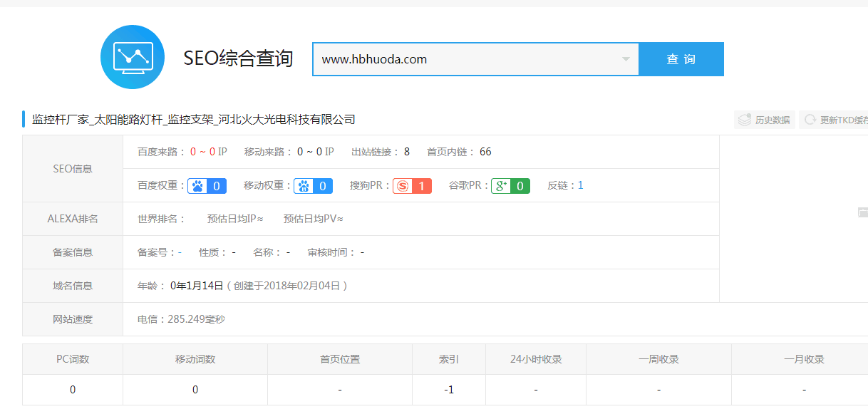Select the PC词数 column header

point(73,359)
